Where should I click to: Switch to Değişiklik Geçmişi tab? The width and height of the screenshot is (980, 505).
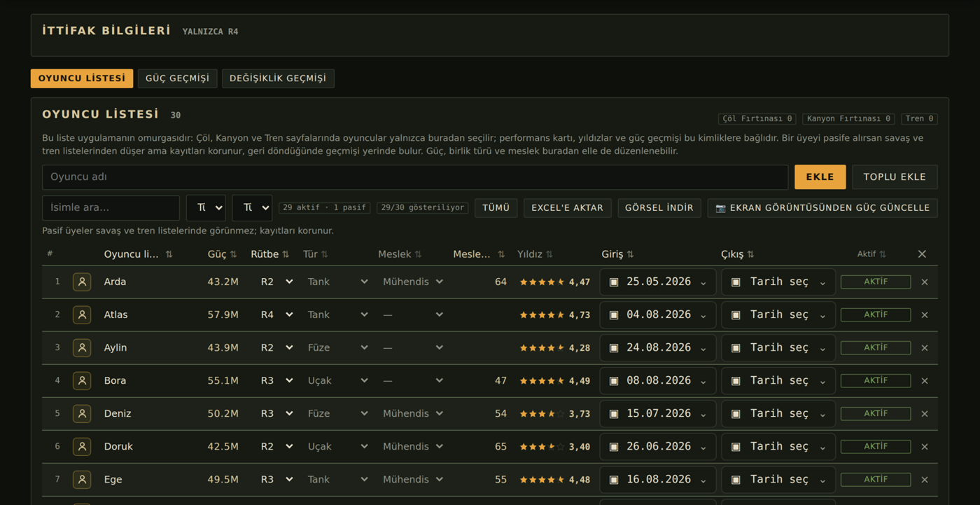(278, 78)
